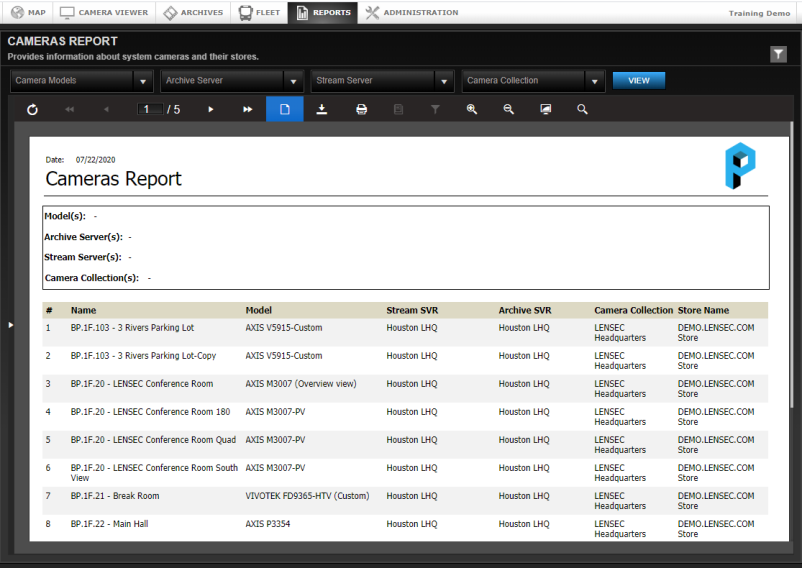Click the Store Name column header
802x568 pixels.
703,310
